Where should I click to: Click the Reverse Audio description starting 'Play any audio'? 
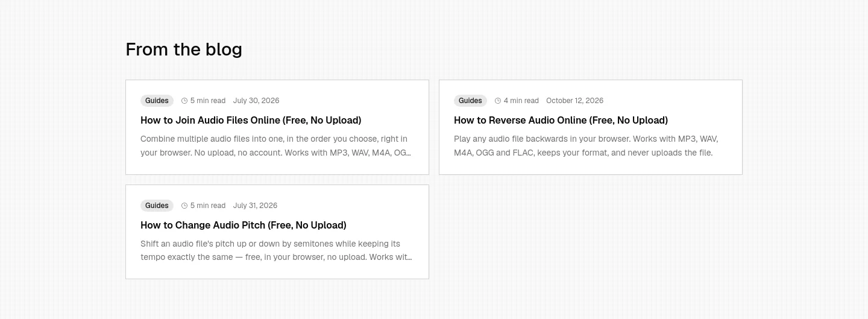click(586, 146)
